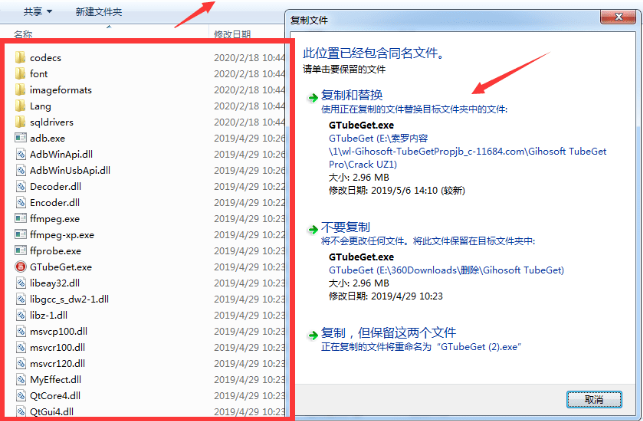643x421 pixels.
Task: Click 修改日期 2019/5/6 14:10 text
Action: click(x=397, y=191)
